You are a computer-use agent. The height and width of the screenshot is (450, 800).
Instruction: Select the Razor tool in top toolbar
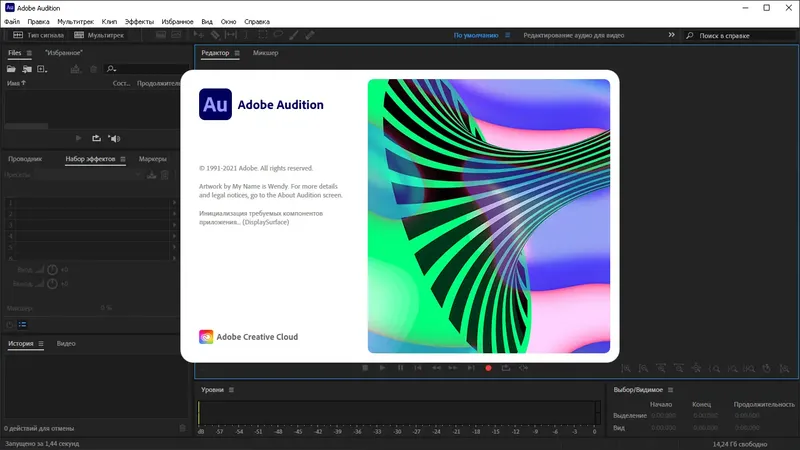[215, 35]
